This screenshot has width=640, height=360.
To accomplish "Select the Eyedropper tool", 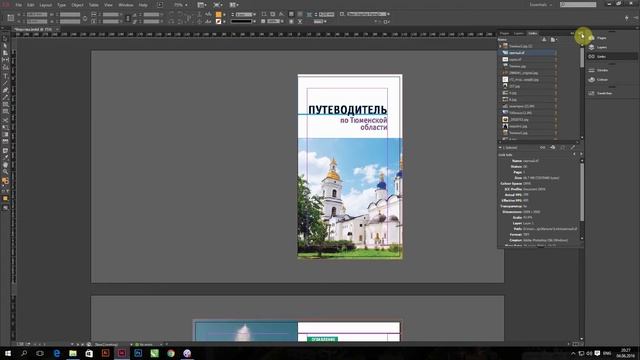I will [5, 158].
